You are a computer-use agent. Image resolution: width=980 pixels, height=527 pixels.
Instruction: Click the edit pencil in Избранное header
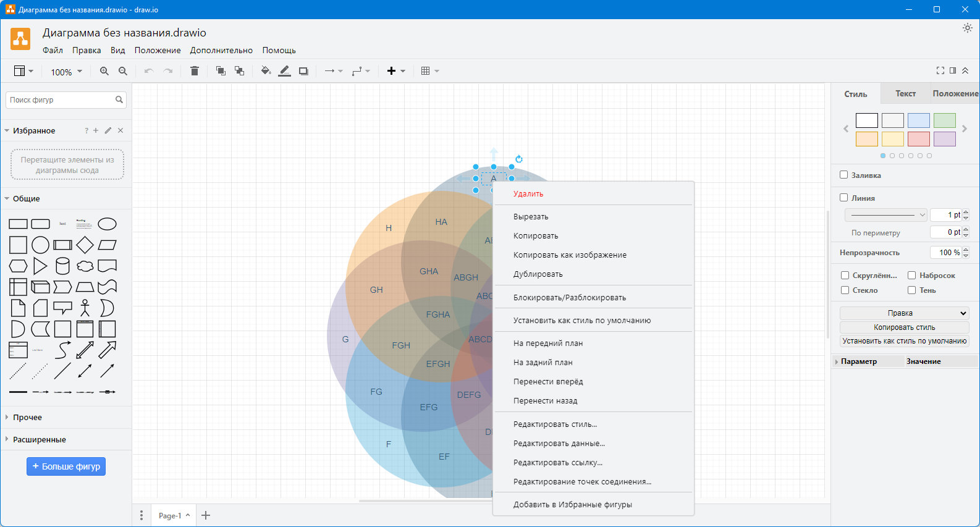(x=108, y=130)
